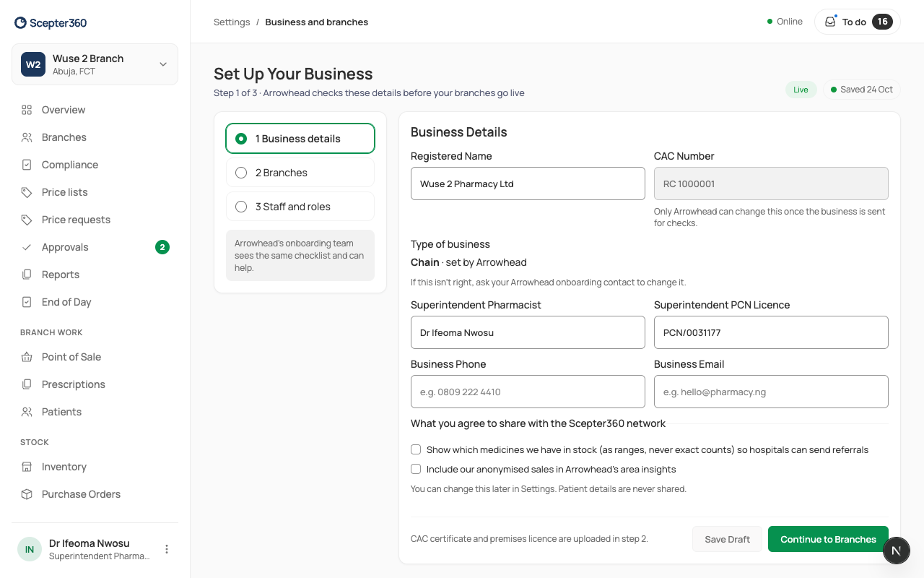Click the W2 branch avatar
Image resolution: width=924 pixels, height=578 pixels.
(33, 64)
